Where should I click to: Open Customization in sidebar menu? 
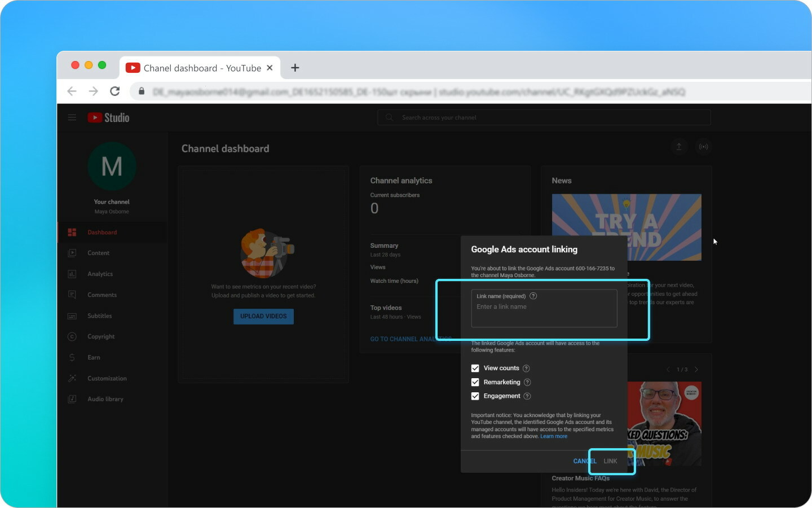112,378
